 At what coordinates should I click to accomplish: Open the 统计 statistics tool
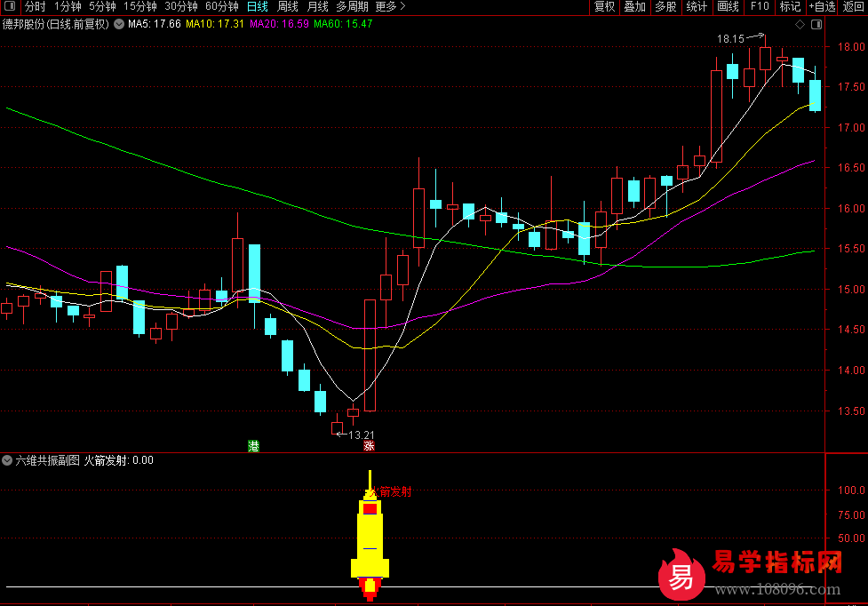click(697, 6)
